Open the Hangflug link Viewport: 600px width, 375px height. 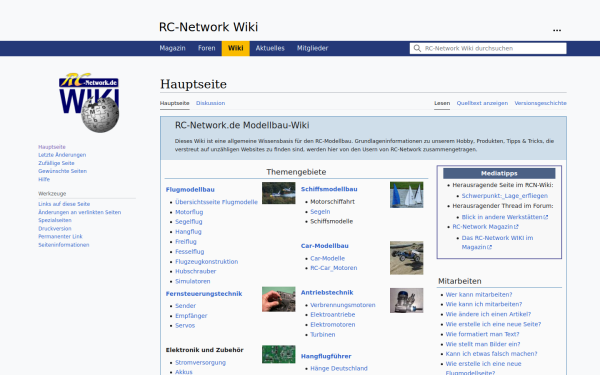pyautogui.click(x=188, y=232)
